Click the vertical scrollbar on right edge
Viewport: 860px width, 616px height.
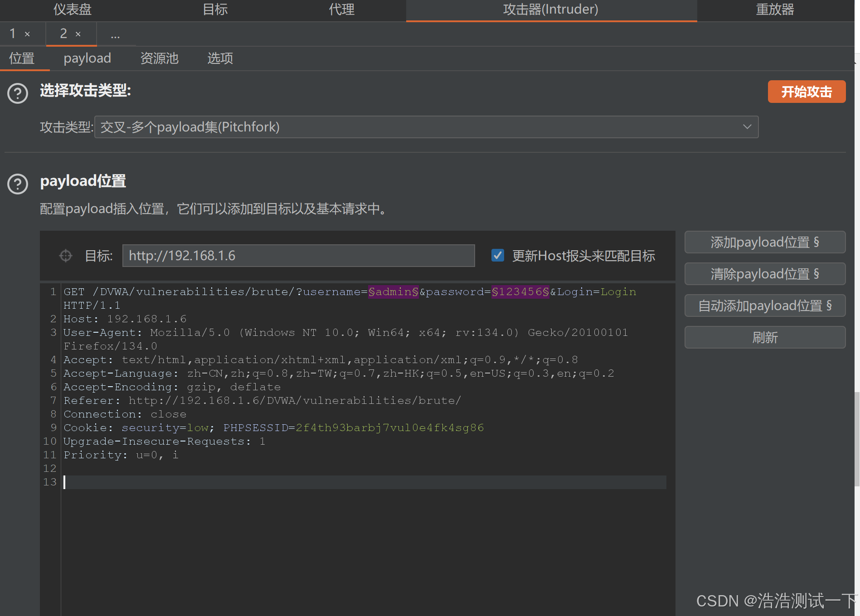point(857,439)
